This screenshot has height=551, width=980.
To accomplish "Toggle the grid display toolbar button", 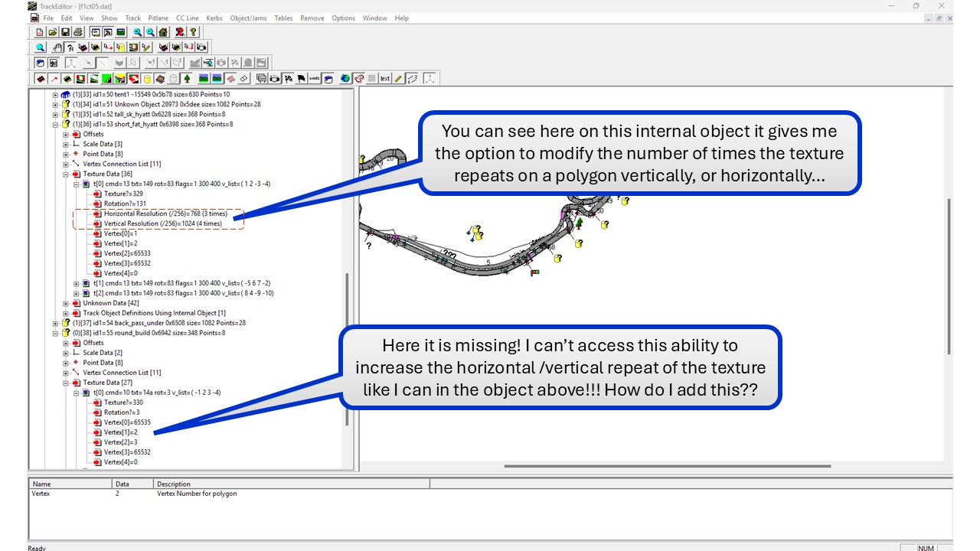I will (x=372, y=78).
